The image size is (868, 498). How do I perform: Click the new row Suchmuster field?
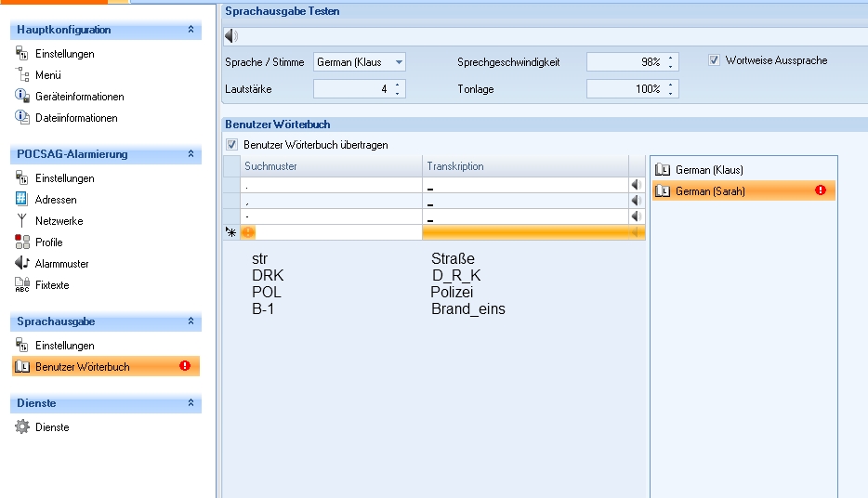[330, 232]
